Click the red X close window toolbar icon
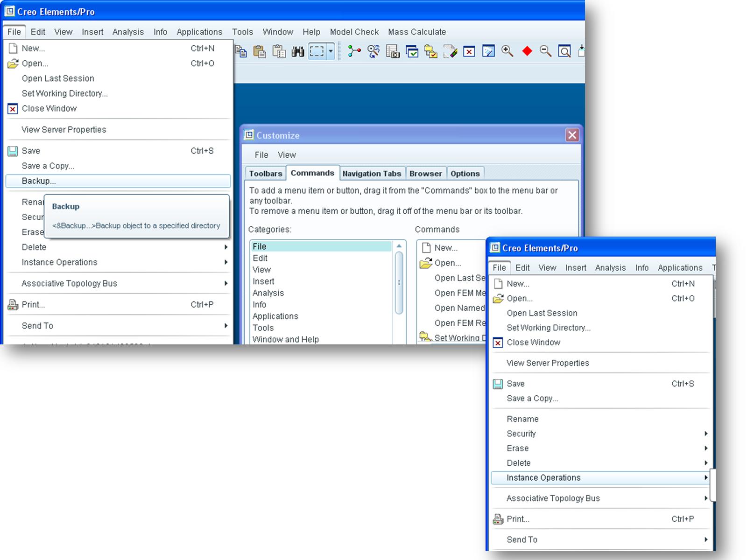This screenshot has width=747, height=560. 469,51
